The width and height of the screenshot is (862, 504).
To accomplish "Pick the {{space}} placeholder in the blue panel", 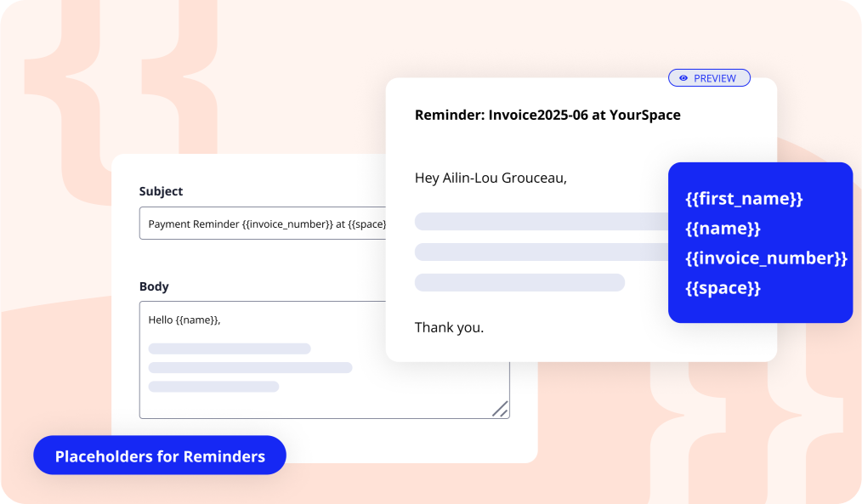I will pos(723,287).
